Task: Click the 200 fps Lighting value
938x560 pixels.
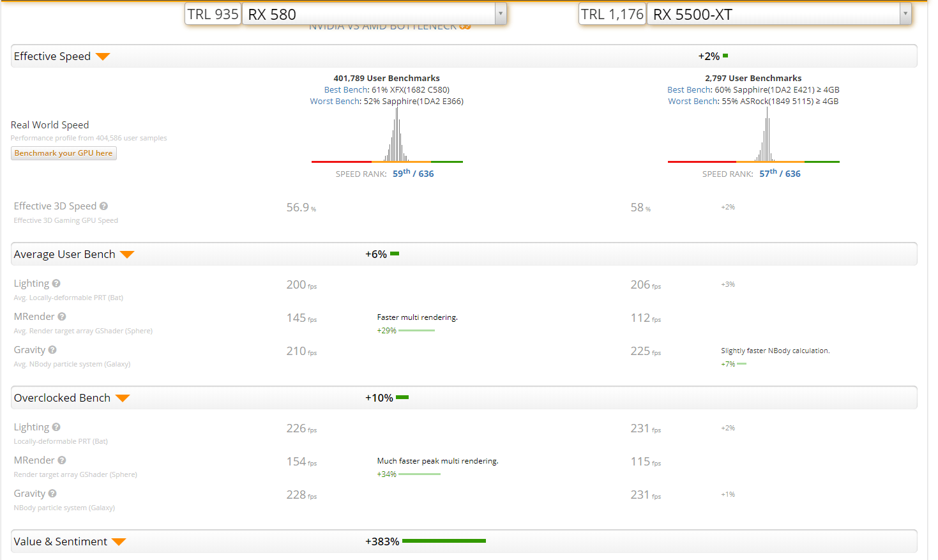Action: [301, 285]
